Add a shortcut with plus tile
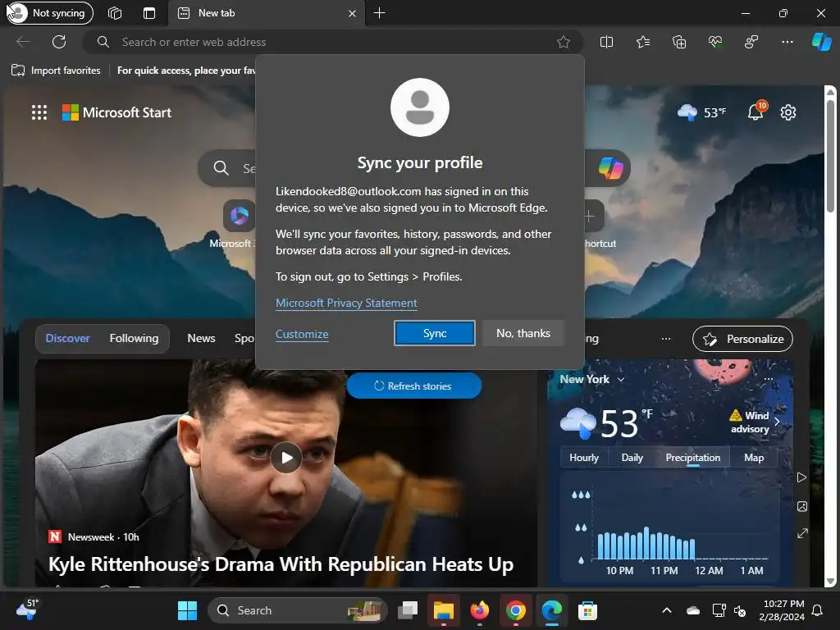 [589, 216]
